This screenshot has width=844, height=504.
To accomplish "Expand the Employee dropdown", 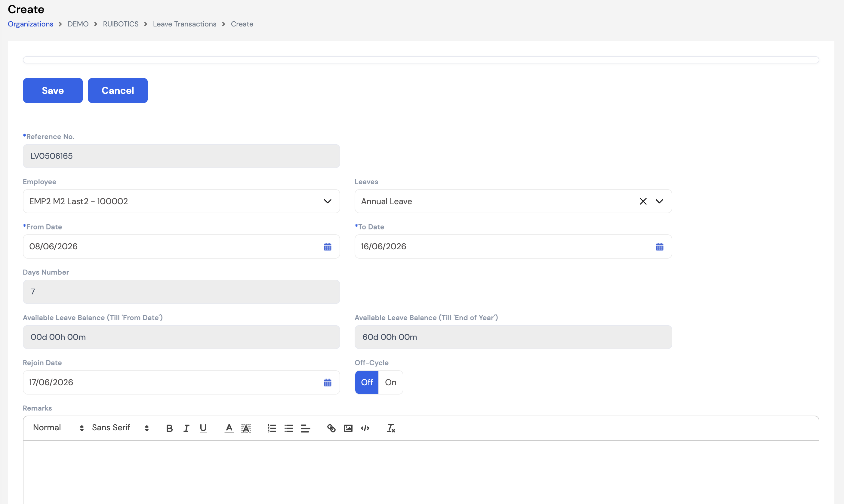I will click(x=328, y=201).
